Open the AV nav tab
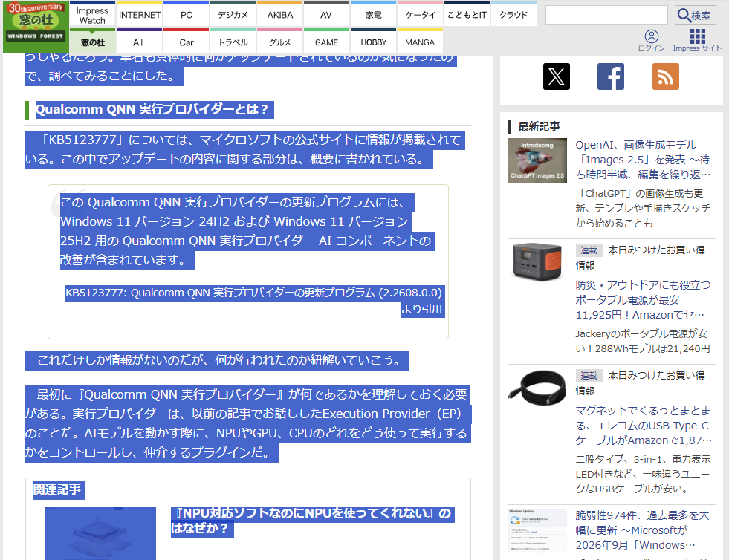729x560 pixels. [x=326, y=16]
